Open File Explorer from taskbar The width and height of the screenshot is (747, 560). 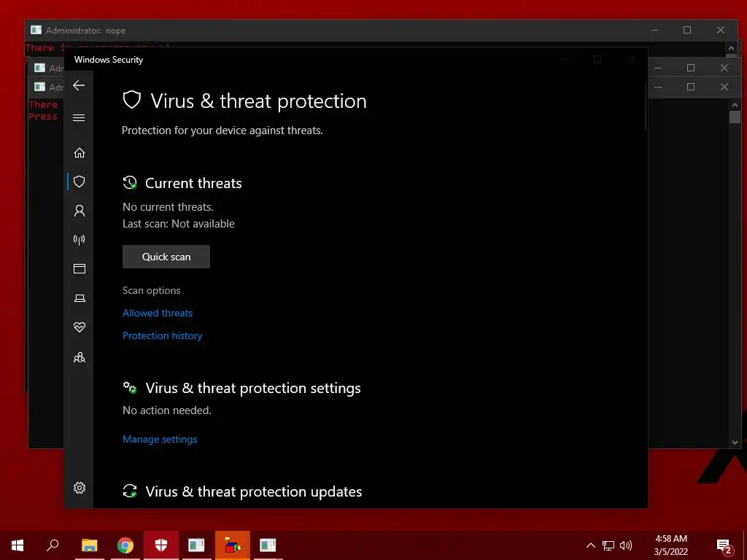click(x=89, y=545)
